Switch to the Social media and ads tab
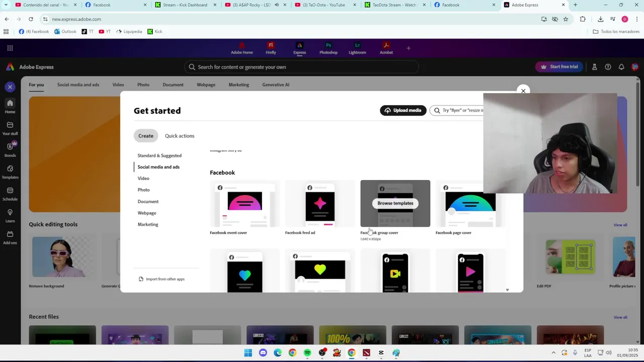This screenshot has height=362, width=644. 78,84
